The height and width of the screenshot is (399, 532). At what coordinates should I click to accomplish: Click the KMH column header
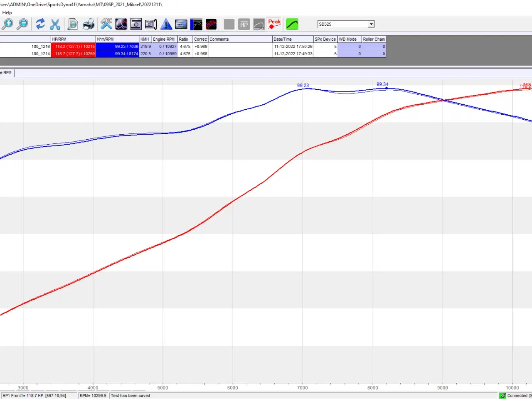coord(145,39)
